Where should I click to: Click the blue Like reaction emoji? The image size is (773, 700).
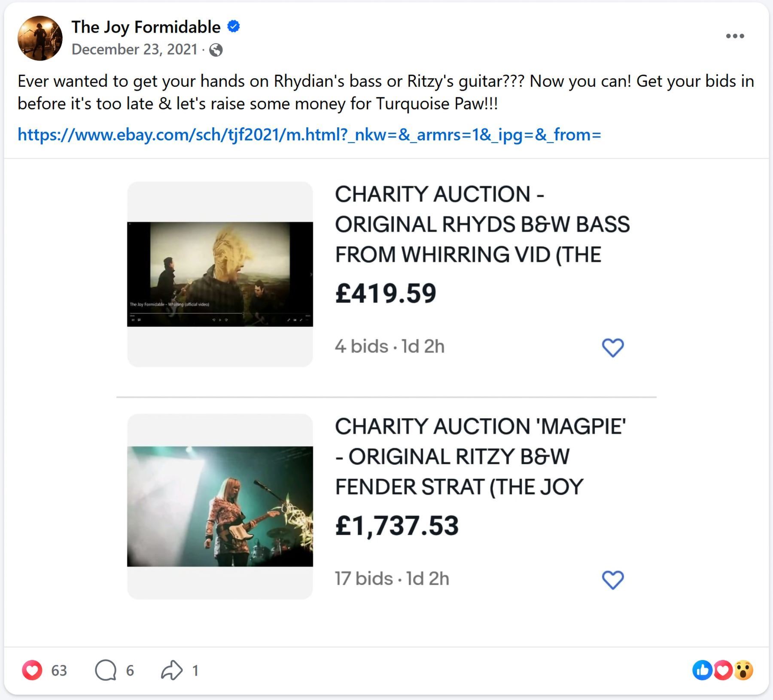(x=703, y=670)
